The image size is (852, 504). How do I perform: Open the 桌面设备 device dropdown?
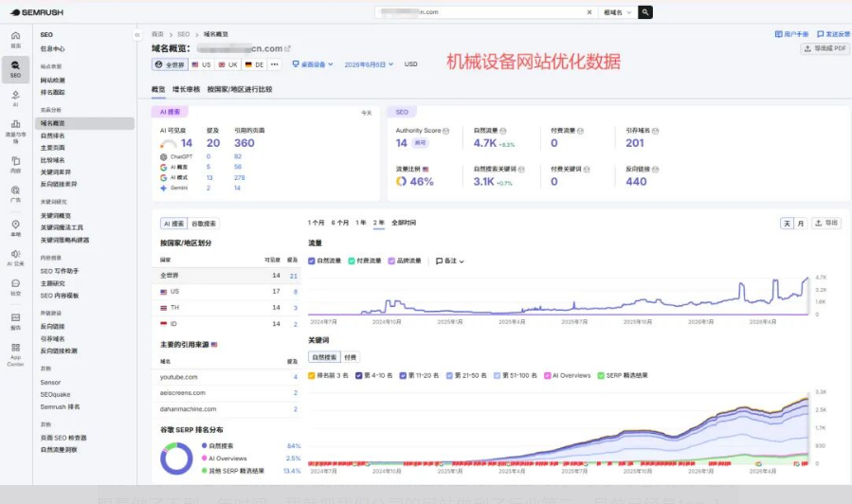[313, 64]
